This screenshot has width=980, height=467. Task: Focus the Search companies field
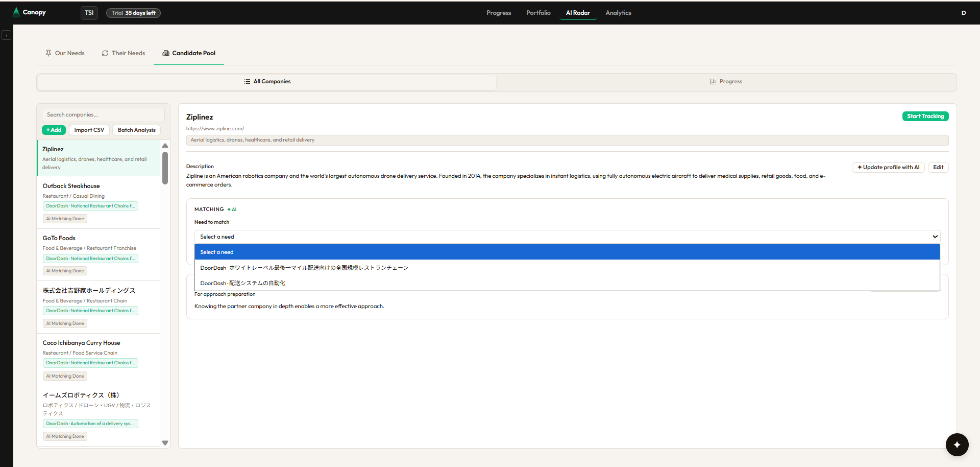pyautogui.click(x=103, y=115)
